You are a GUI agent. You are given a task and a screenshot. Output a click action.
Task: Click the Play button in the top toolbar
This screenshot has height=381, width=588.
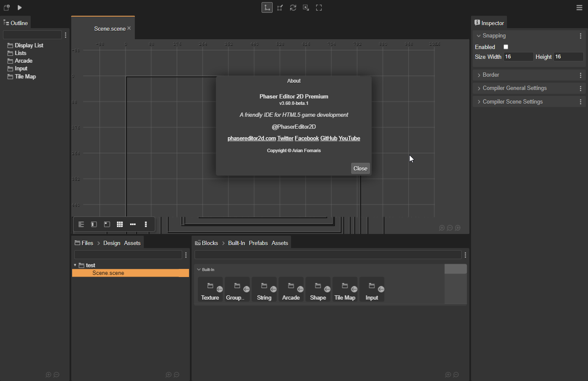click(x=19, y=7)
